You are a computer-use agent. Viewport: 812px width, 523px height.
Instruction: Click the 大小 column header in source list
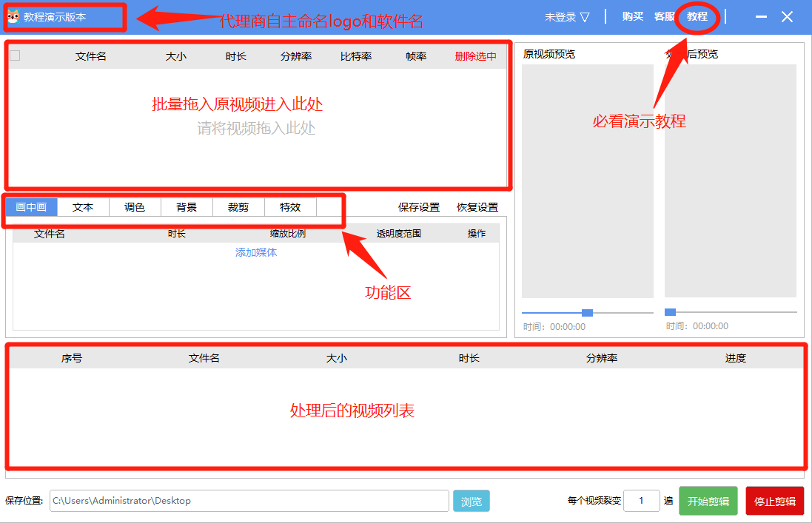tap(175, 56)
